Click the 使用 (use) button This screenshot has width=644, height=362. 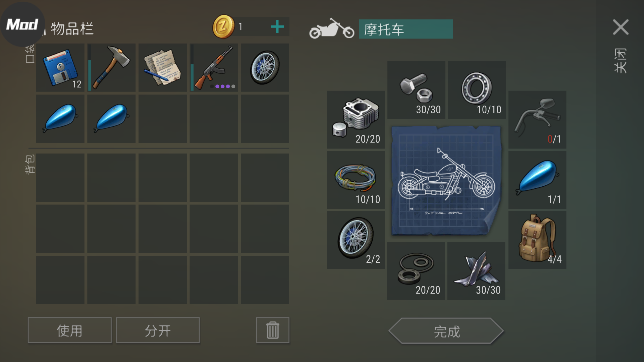coord(70,330)
